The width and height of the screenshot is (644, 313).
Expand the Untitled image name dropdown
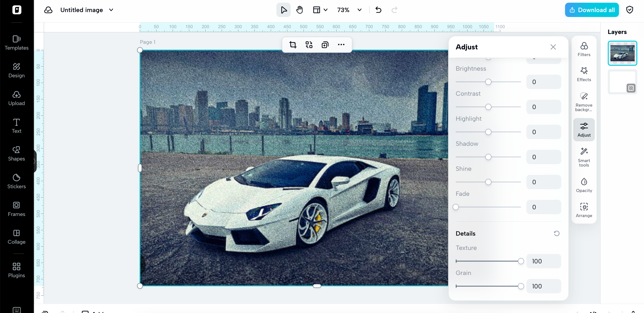111,10
